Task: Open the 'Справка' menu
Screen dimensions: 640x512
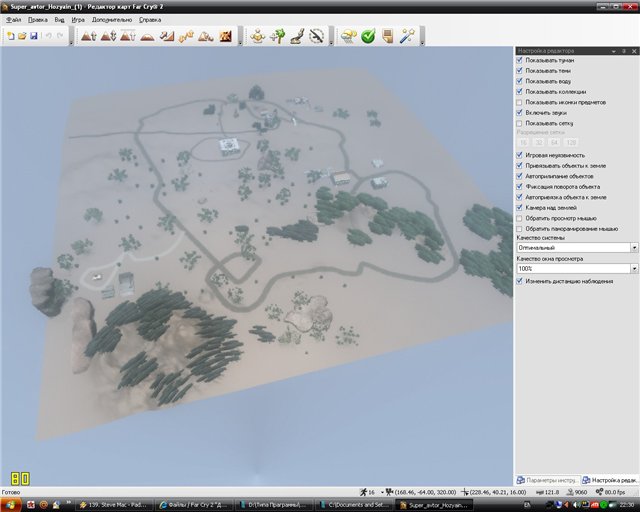Action: [x=149, y=19]
